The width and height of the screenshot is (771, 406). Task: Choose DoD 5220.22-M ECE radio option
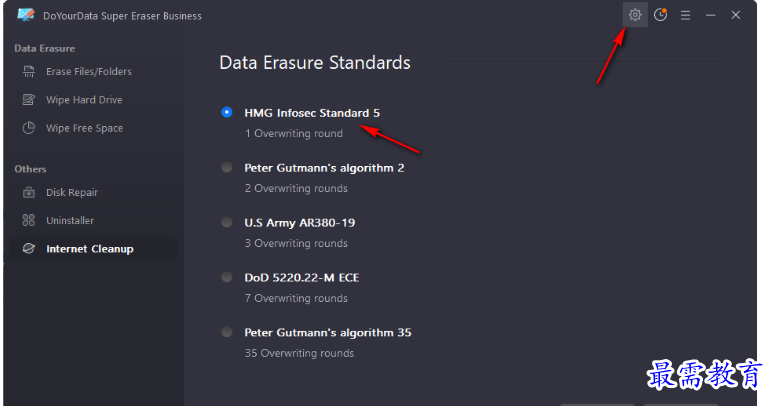227,277
